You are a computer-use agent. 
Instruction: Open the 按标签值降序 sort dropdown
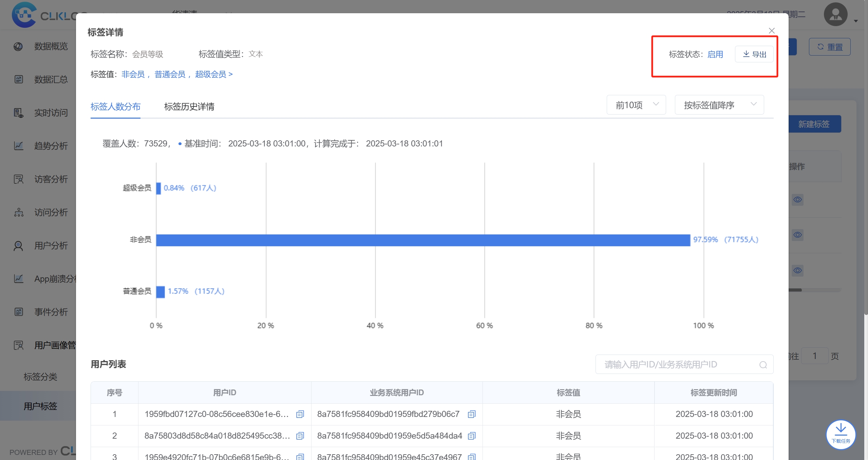tap(719, 105)
